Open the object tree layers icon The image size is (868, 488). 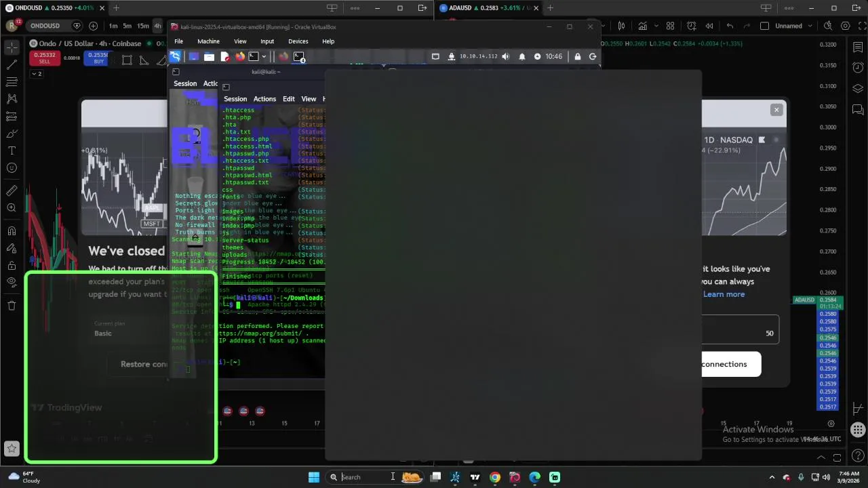coord(858,89)
